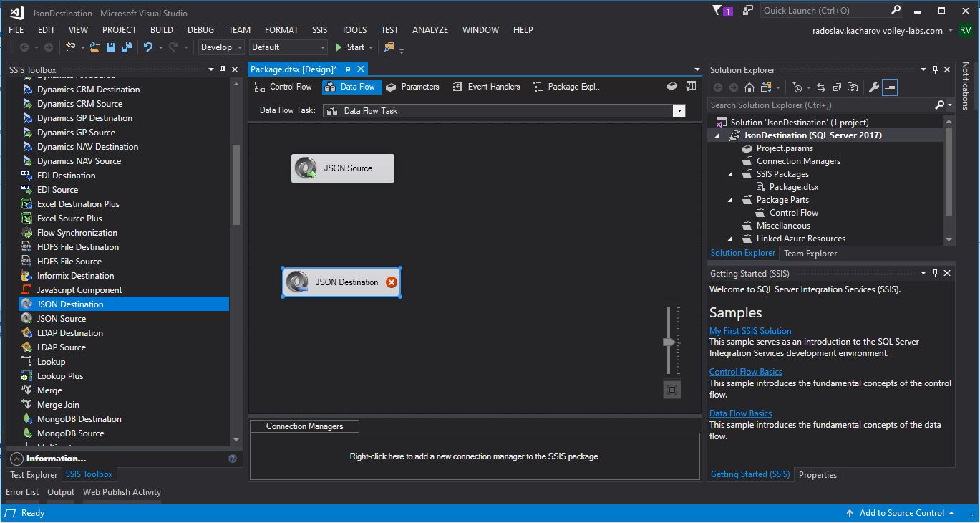
Task: Open the Notifications side tab
Action: pyautogui.click(x=966, y=86)
